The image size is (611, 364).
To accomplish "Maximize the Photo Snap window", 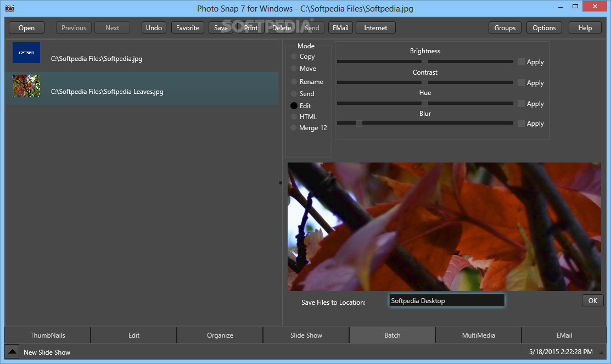I will click(x=575, y=6).
